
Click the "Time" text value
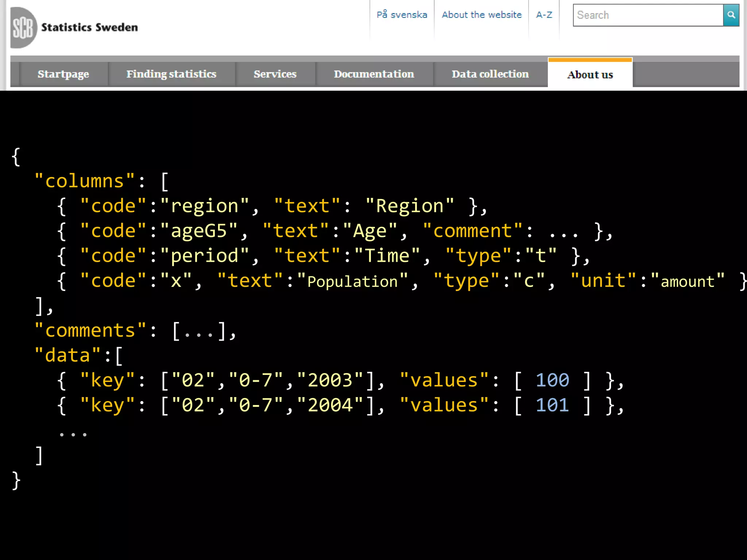coord(387,256)
